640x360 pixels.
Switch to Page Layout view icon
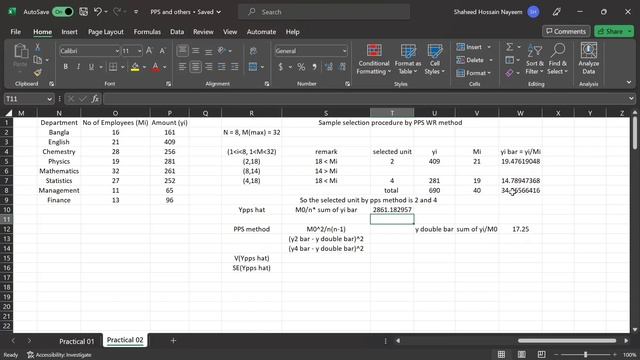[521, 354]
